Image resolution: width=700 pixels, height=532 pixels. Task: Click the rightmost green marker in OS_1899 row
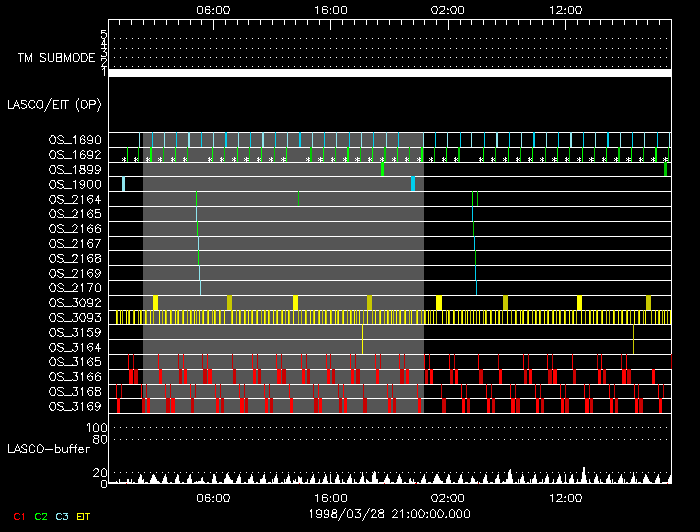(x=665, y=169)
